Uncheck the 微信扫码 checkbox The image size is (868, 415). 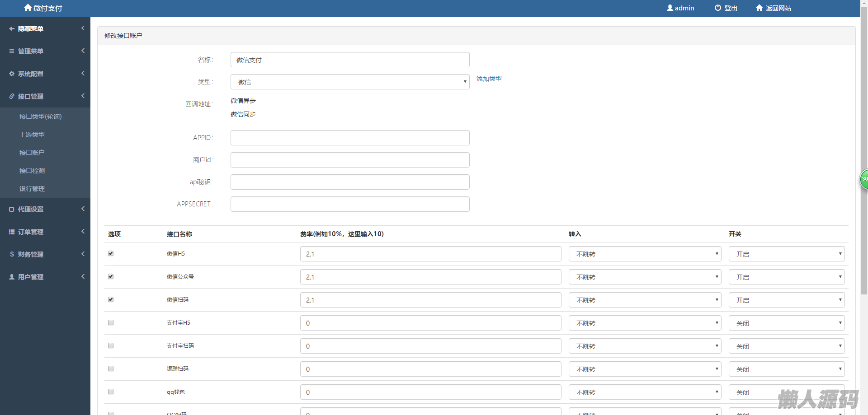pos(111,299)
